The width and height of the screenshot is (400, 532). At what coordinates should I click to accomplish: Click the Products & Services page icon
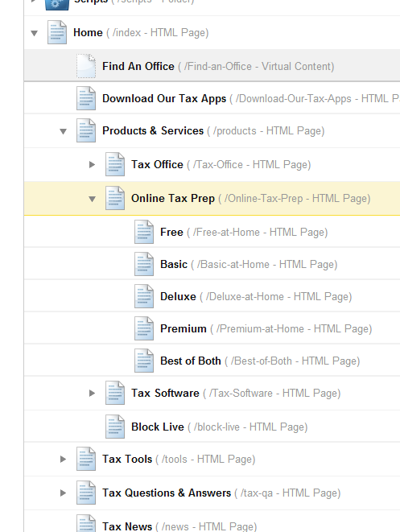coord(86,130)
